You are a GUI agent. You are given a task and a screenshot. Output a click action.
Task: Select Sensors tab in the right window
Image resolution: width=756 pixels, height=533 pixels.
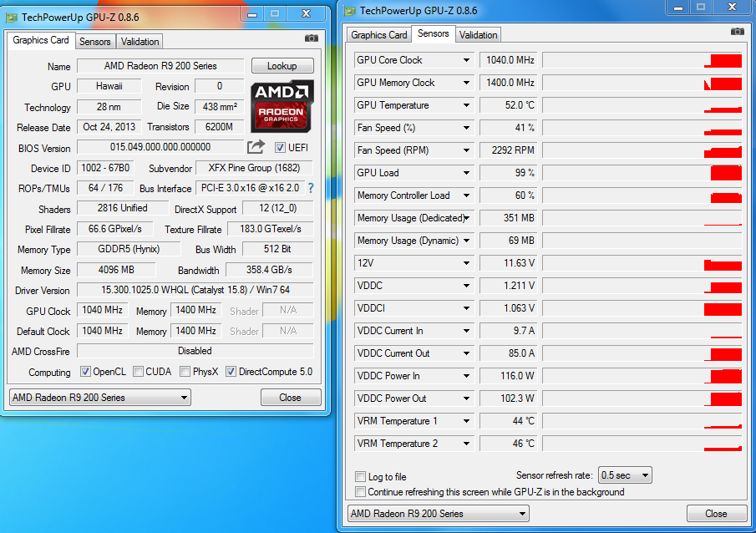[433, 33]
